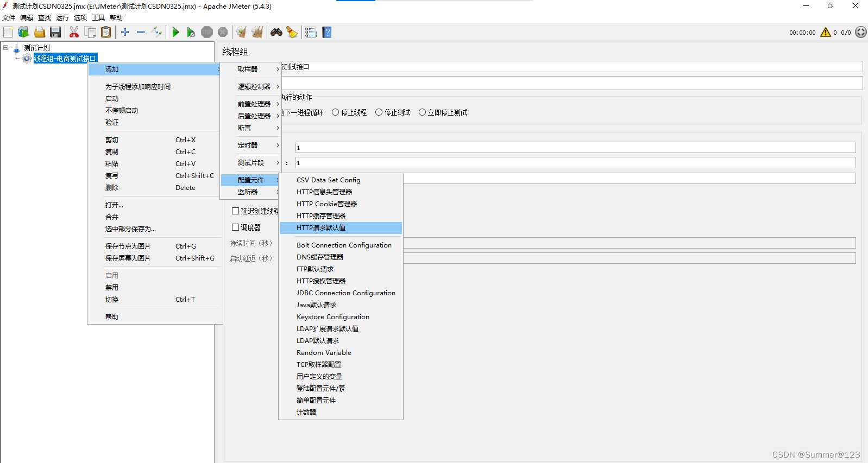868x463 pixels.
Task: Click the gear icon of thread group node
Action: pos(27,59)
